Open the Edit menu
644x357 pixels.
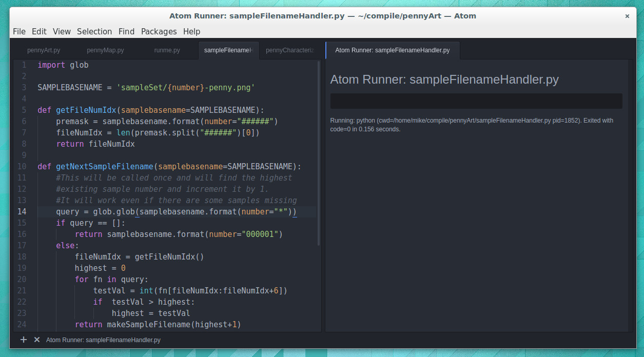39,31
